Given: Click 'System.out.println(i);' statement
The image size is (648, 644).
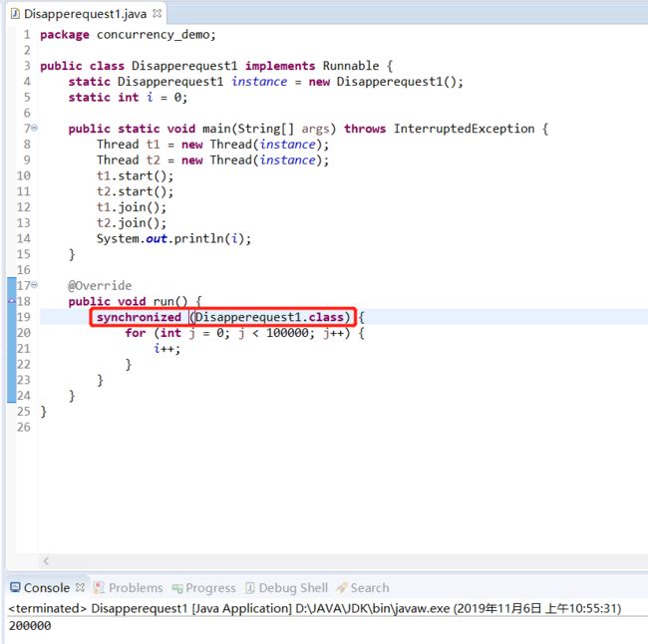Looking at the screenshot, I should coord(174,238).
